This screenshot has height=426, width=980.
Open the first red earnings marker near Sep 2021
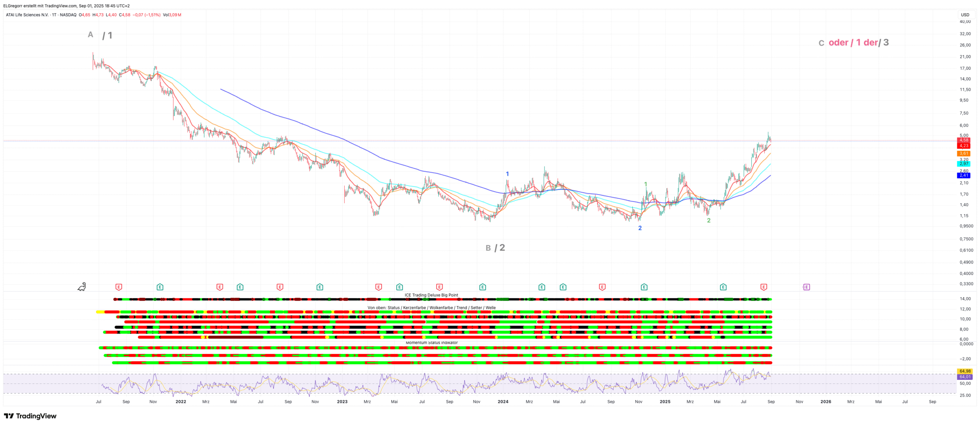119,287
